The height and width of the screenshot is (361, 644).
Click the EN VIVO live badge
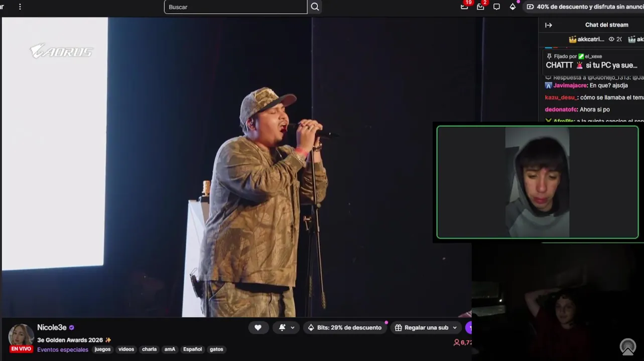21,349
